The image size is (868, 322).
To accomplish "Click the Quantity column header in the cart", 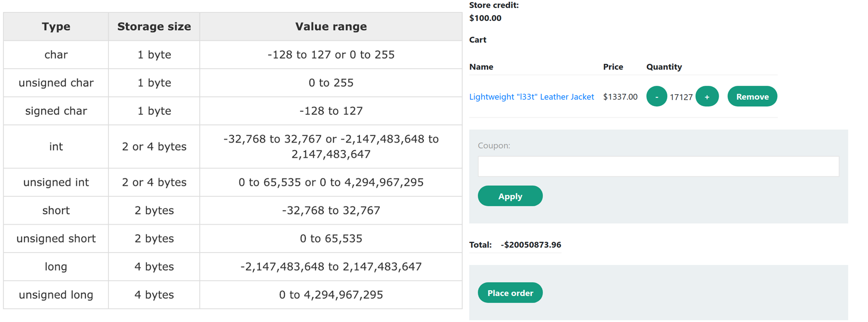I will coord(664,67).
